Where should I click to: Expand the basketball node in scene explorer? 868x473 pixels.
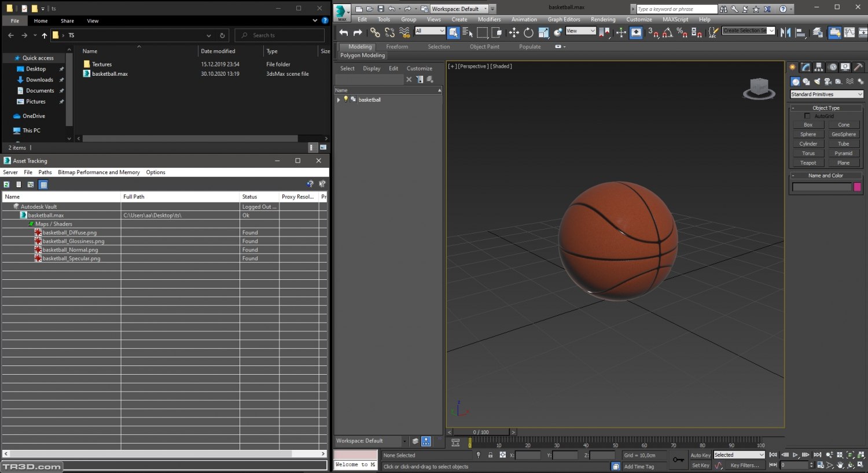pos(339,99)
